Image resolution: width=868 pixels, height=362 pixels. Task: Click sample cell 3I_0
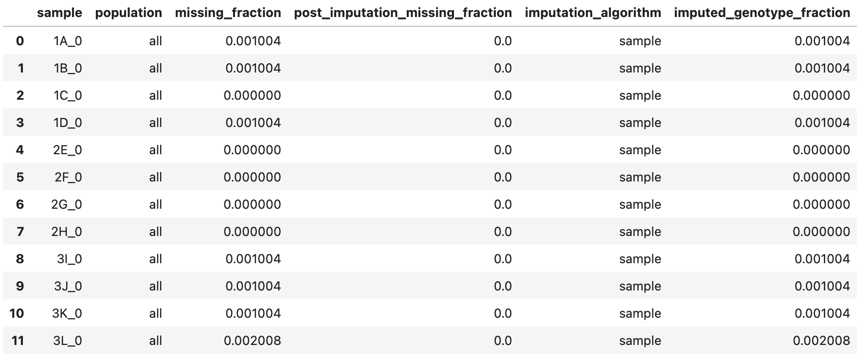point(70,259)
